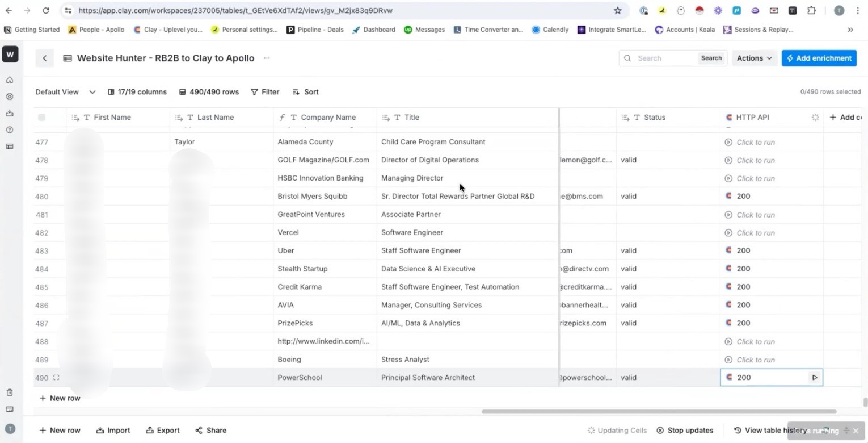Select all rows header checkbox
Image resolution: width=868 pixels, height=443 pixels.
pyautogui.click(x=41, y=118)
